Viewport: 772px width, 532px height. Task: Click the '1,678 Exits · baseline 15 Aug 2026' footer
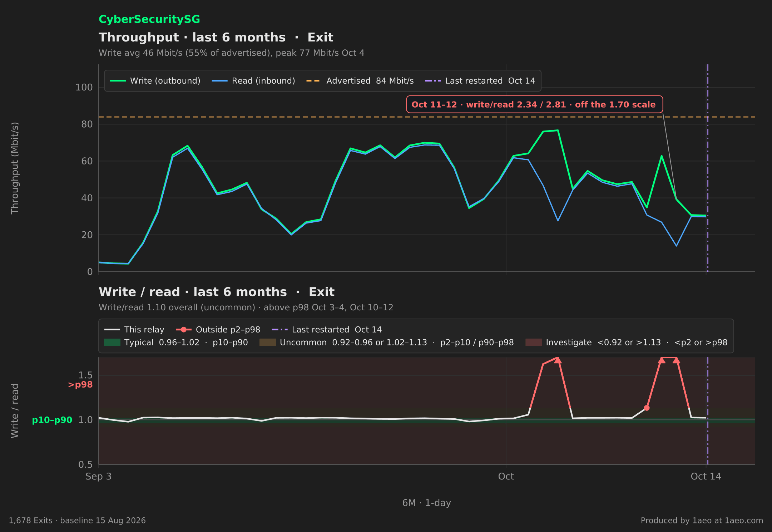click(x=77, y=521)
